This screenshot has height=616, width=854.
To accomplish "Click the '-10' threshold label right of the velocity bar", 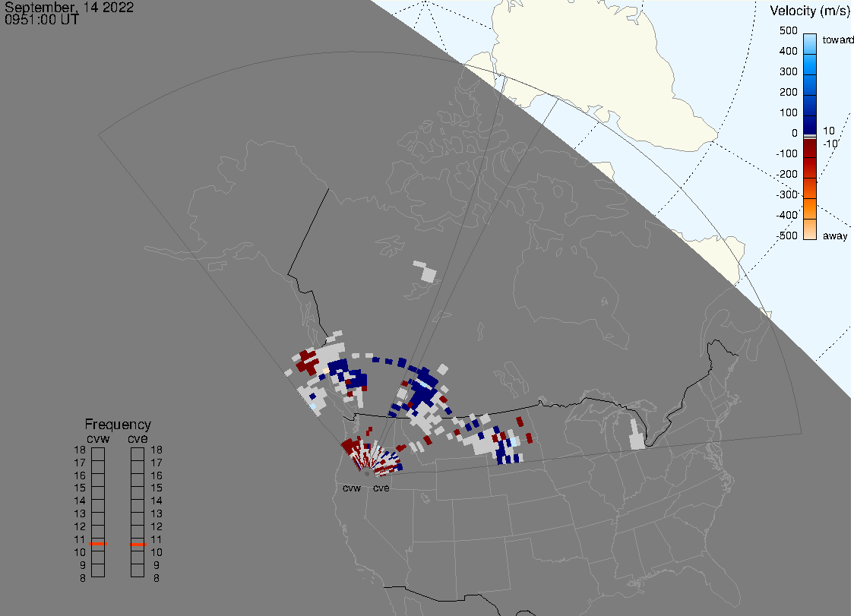I will pyautogui.click(x=830, y=144).
